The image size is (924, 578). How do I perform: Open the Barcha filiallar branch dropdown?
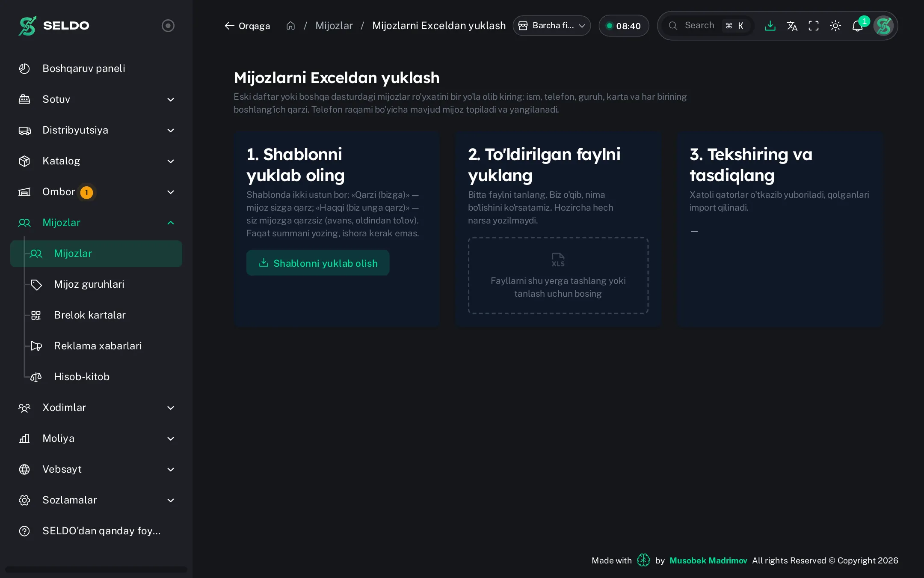coord(551,26)
